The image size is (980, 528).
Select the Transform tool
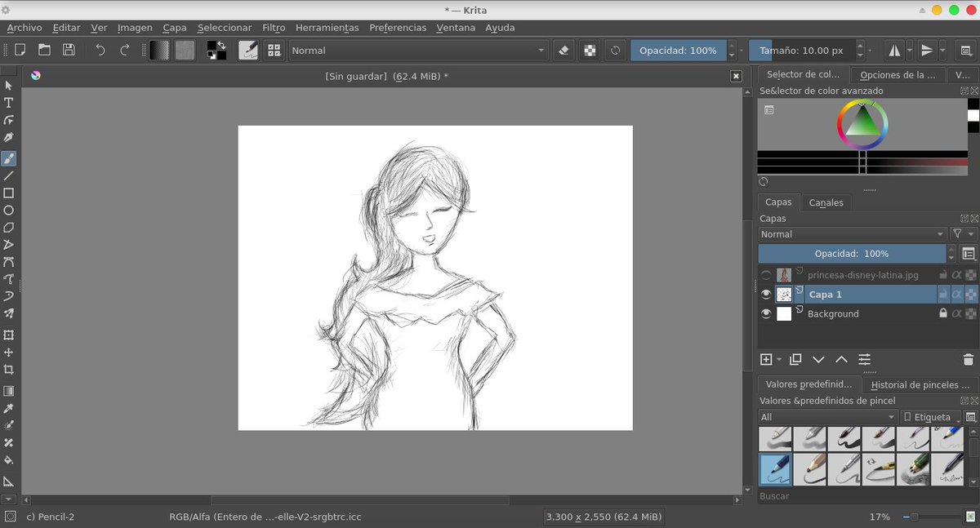point(9,335)
